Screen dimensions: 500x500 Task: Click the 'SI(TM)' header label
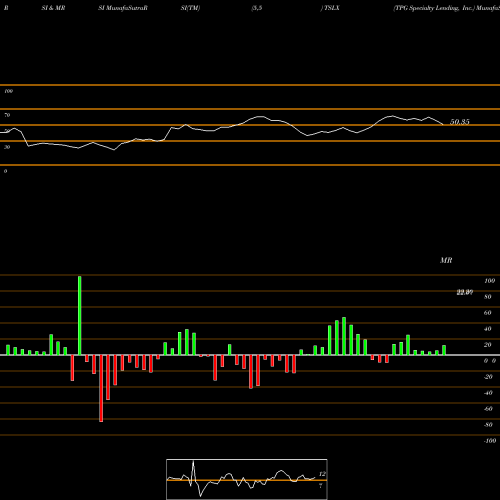coord(190,8)
